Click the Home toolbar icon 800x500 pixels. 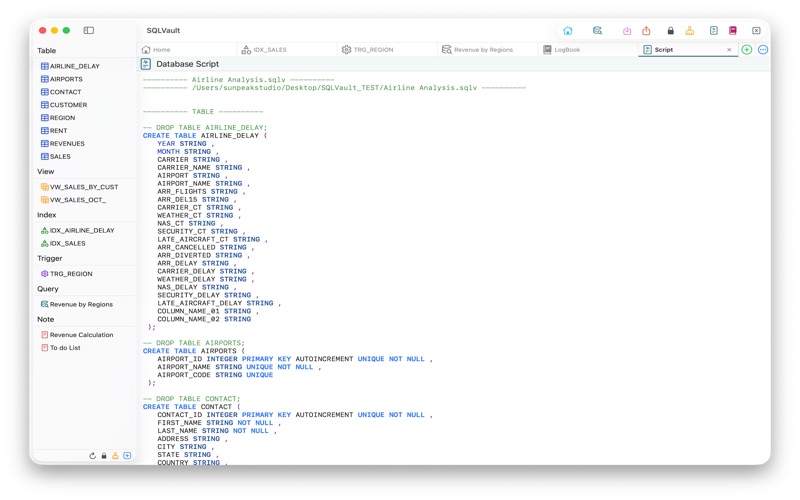567,31
